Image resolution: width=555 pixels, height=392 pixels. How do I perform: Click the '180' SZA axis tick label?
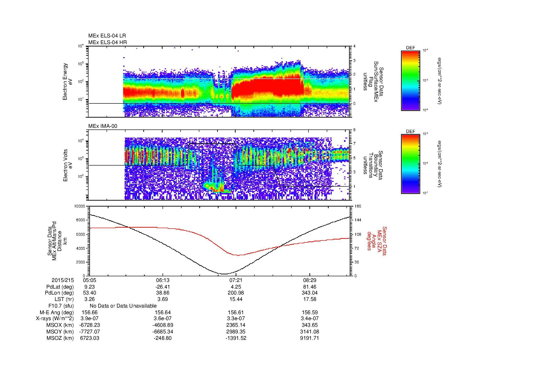[358, 206]
